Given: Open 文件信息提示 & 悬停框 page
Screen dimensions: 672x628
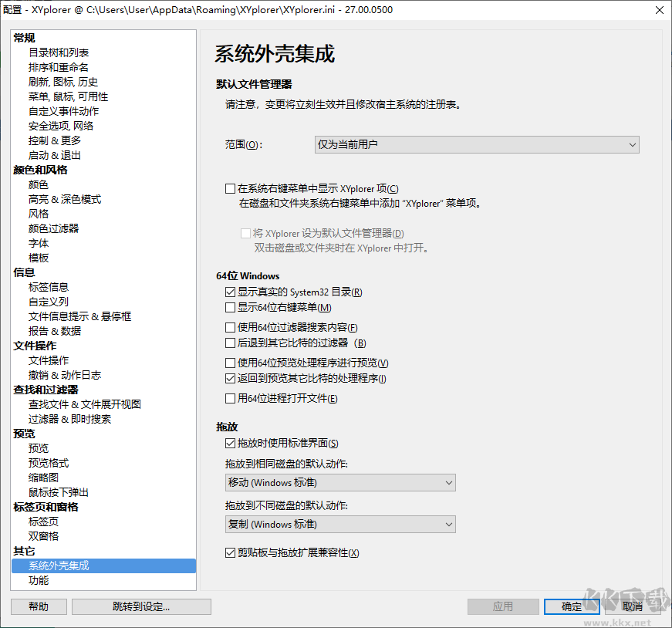Looking at the screenshot, I should tap(79, 316).
